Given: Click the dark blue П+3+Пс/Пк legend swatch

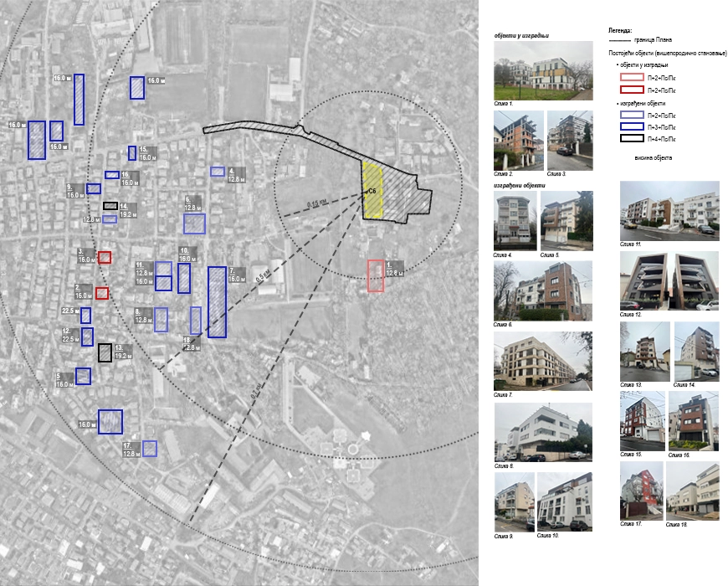Looking at the screenshot, I should 632,126.
